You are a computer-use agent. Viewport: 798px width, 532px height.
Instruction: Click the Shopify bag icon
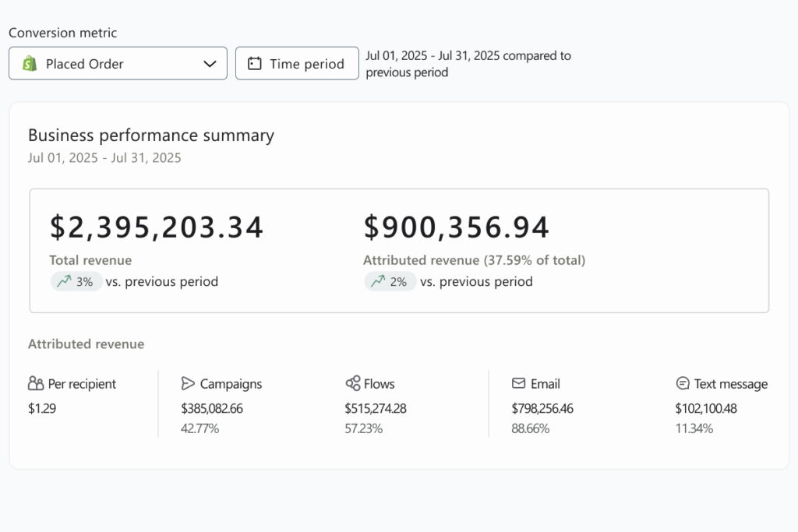click(30, 64)
